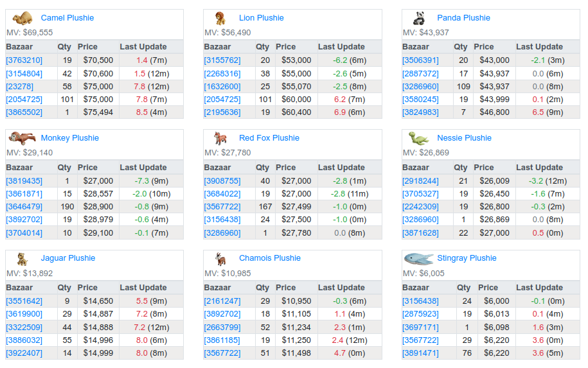Click the Jaguar plushie icon

(x=22, y=258)
